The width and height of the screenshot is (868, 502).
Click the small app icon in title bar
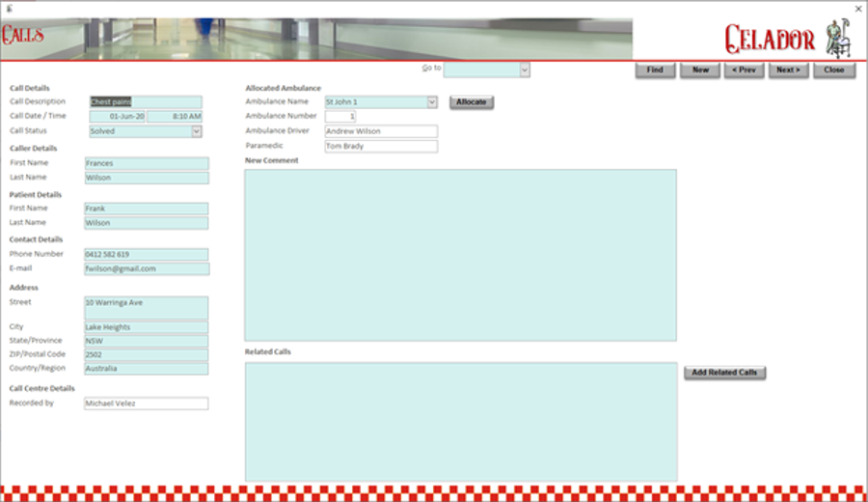coord(8,7)
